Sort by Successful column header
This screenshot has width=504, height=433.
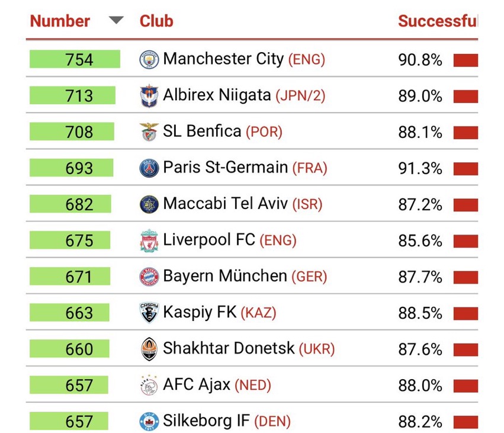pyautogui.click(x=437, y=21)
